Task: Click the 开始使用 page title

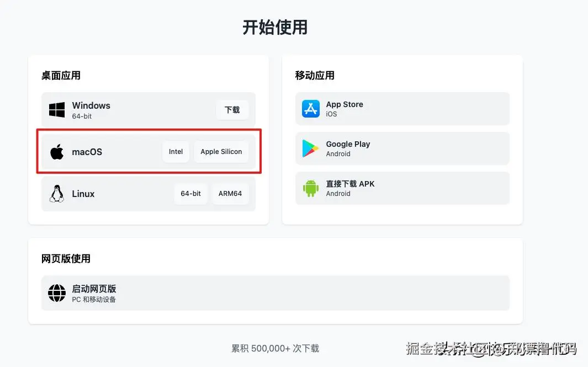Action: pos(275,28)
